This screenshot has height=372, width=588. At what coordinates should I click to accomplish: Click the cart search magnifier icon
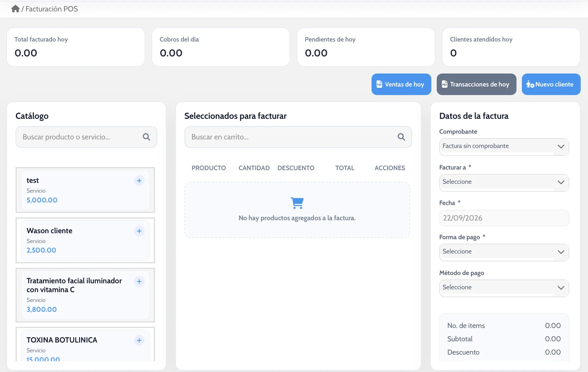[401, 137]
